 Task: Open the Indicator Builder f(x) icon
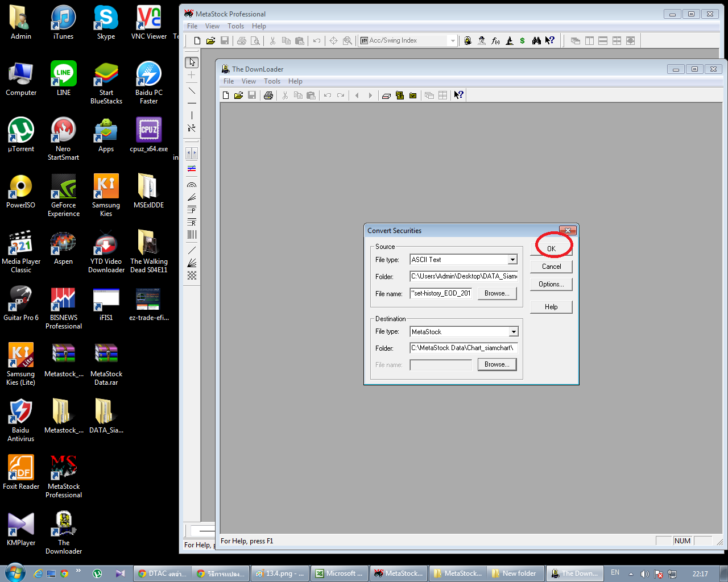pos(495,41)
